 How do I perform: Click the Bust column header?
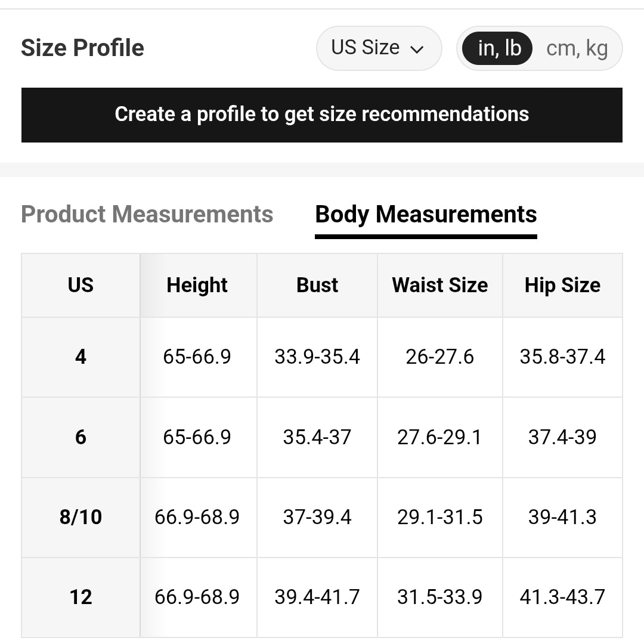pos(317,285)
